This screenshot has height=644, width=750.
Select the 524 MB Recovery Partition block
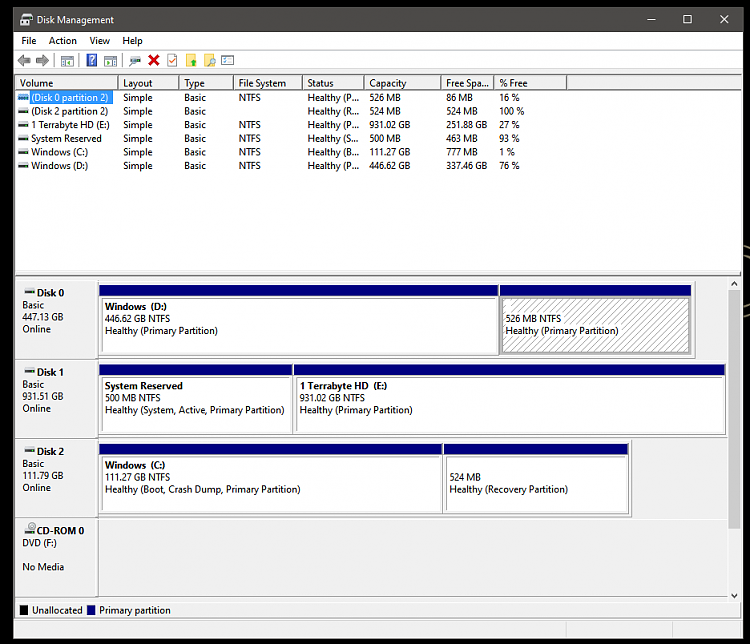(536, 479)
